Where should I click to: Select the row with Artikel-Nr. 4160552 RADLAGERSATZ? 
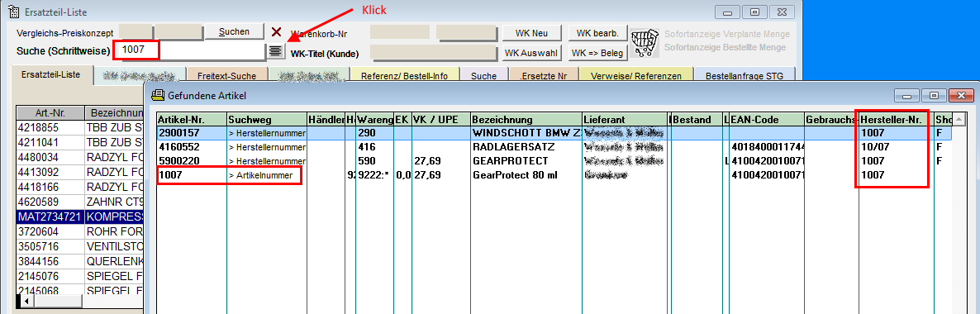pos(554,147)
